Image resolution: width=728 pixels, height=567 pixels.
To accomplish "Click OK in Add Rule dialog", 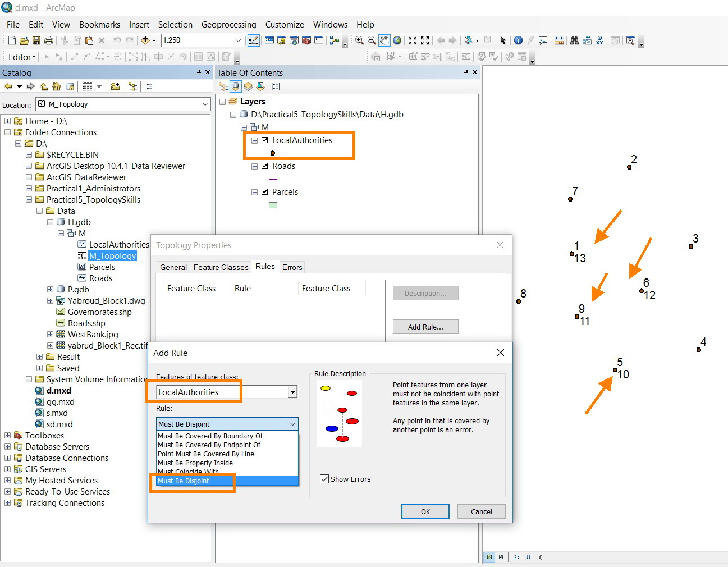I will click(x=425, y=511).
